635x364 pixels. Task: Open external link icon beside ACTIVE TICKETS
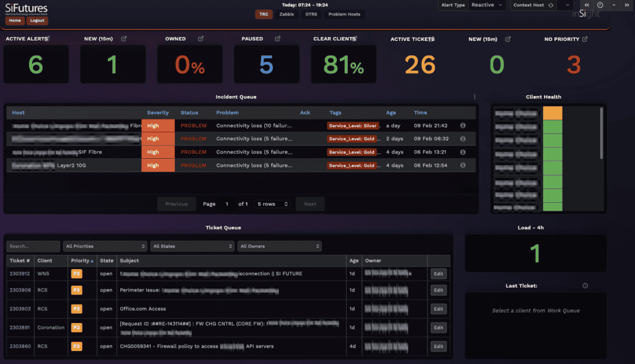433,38
